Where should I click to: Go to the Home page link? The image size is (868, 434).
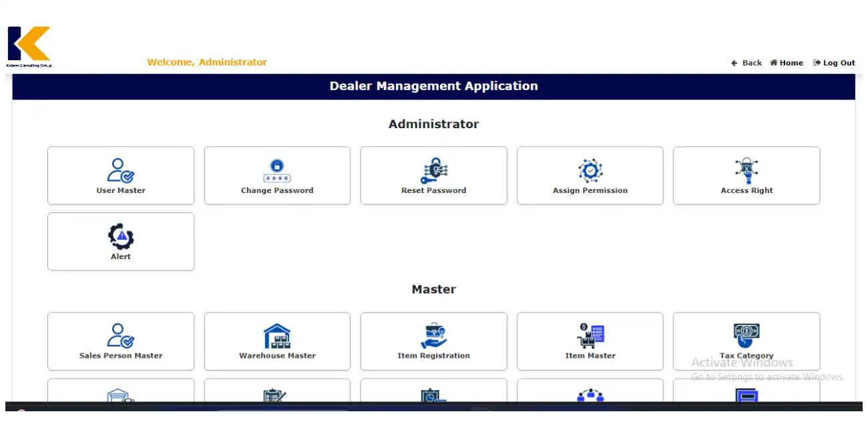[787, 63]
